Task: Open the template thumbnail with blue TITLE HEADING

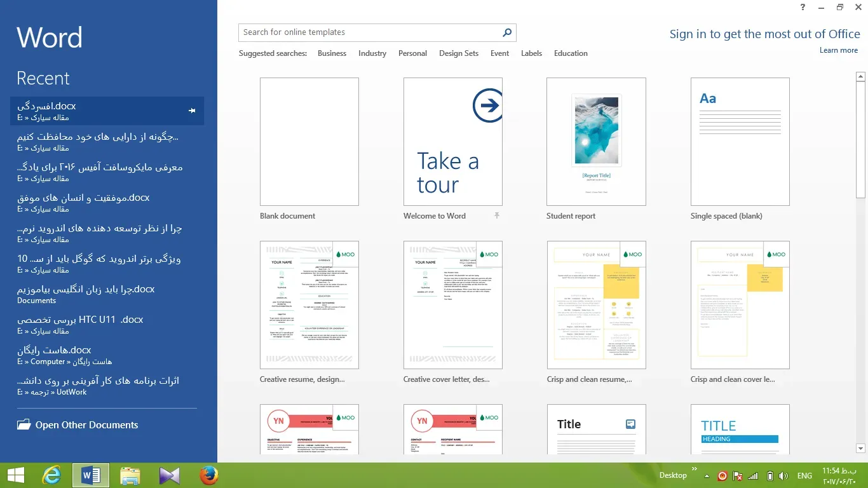Action: [x=740, y=429]
